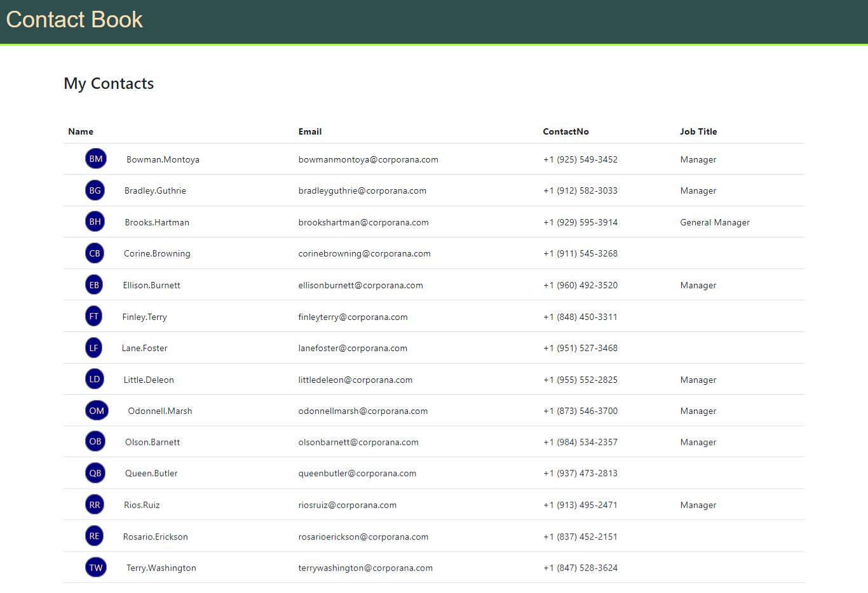Select the My Contacts heading
Screen dimensions: 868x593
click(x=109, y=84)
